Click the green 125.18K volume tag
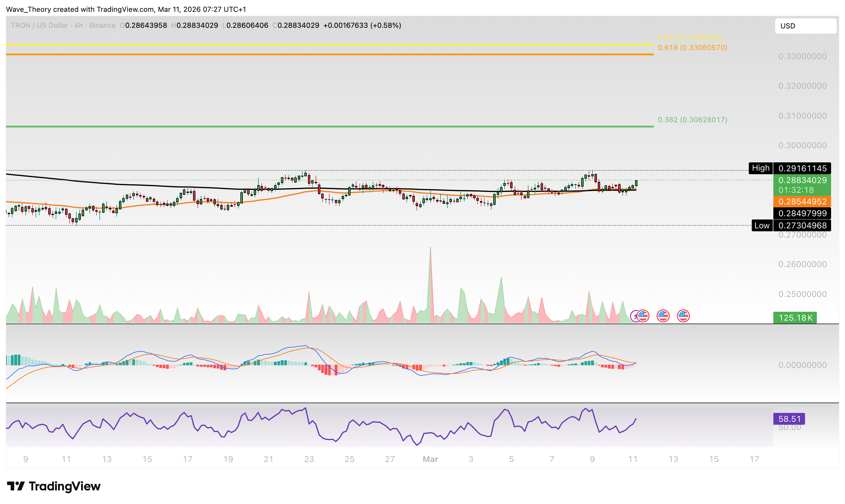845x504 pixels. click(795, 318)
